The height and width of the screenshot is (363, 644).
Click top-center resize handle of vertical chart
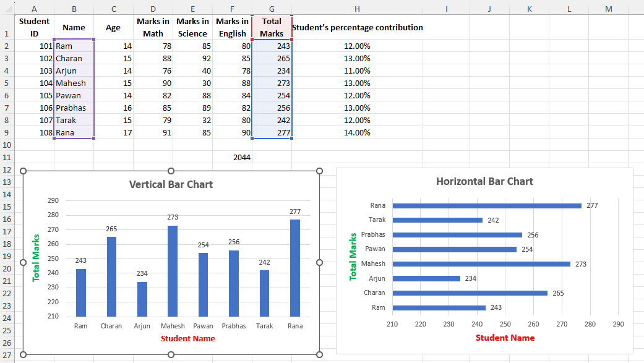click(171, 171)
